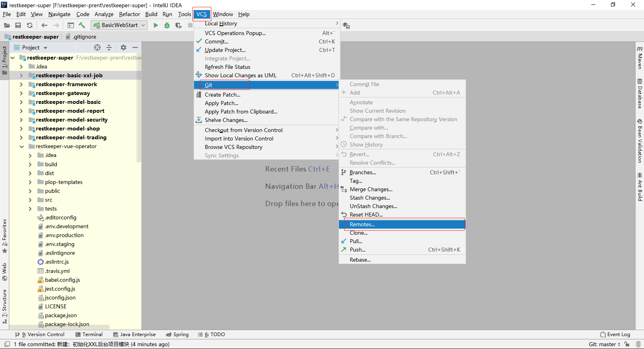Click the Synchronize refresh toolbar icon

tap(30, 25)
